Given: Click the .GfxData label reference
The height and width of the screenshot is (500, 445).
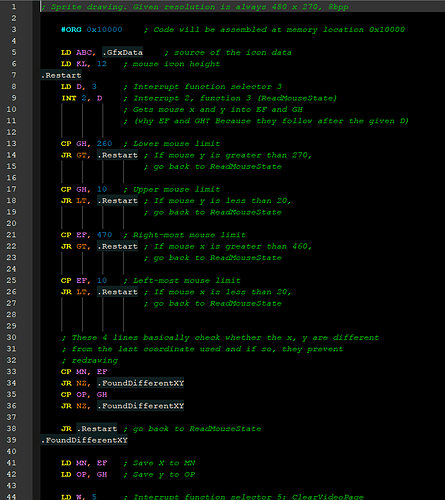Looking at the screenshot, I should click(122, 52).
